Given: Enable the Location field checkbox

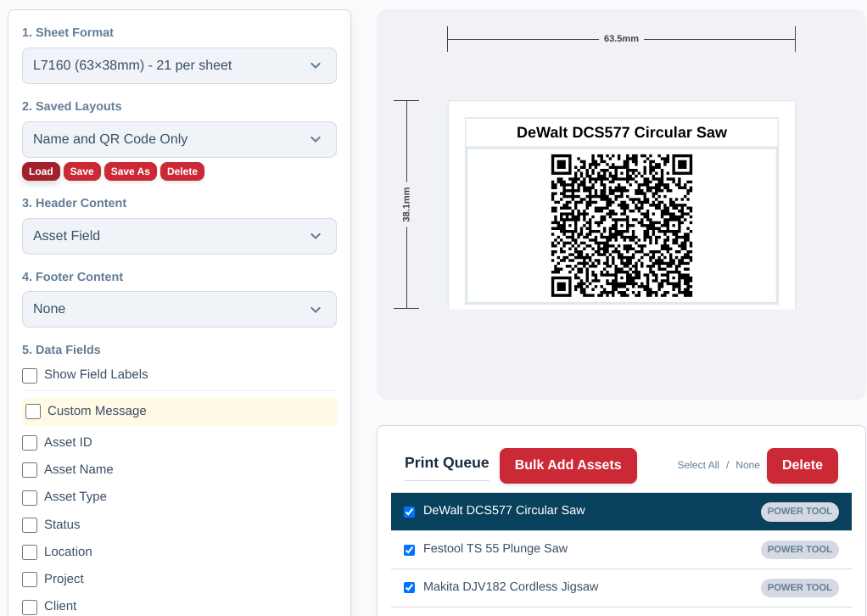Looking at the screenshot, I should pyautogui.click(x=30, y=552).
